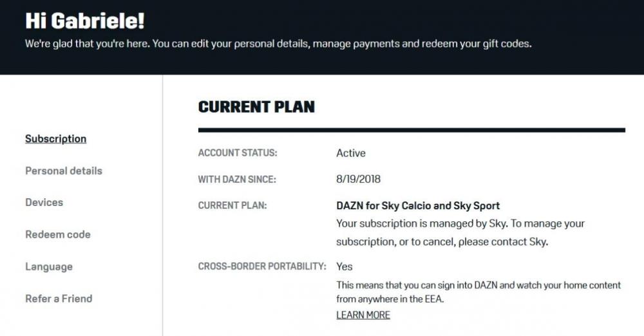Click the CURRENT PLAN field label
Viewport: 644px width, 336px height.
pyautogui.click(x=232, y=206)
